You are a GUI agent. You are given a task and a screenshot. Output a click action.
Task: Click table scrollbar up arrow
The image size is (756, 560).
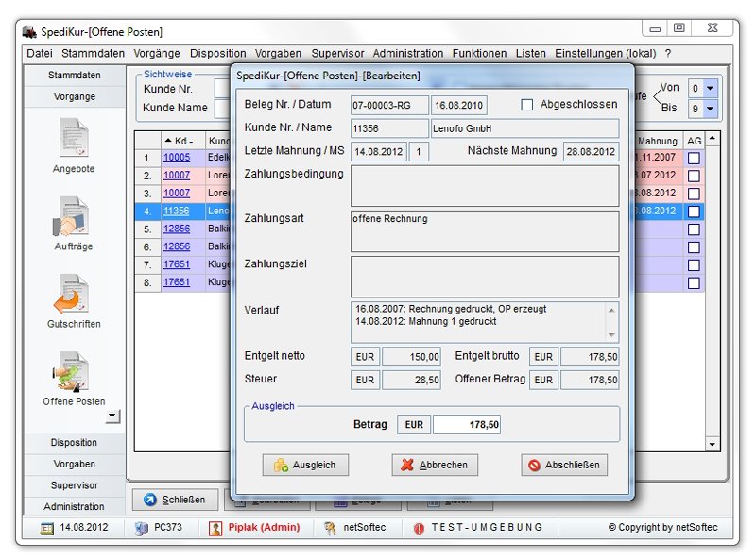point(713,139)
